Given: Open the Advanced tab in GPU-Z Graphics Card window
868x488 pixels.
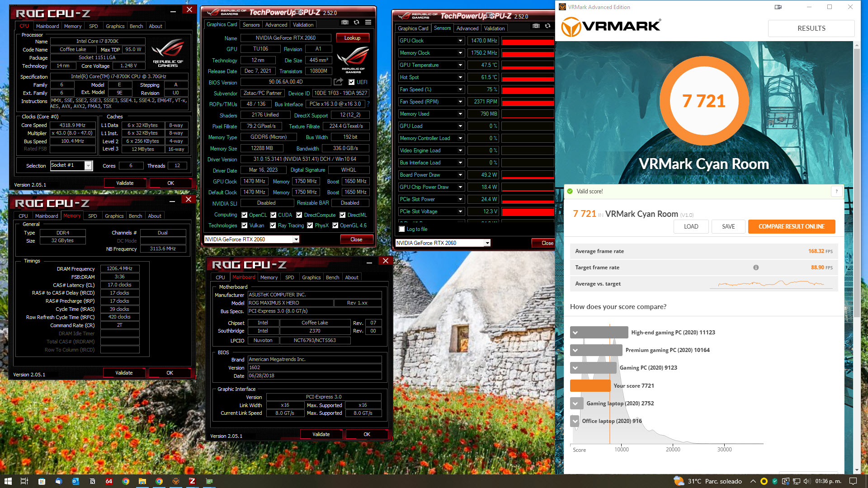Looking at the screenshot, I should click(x=276, y=25).
